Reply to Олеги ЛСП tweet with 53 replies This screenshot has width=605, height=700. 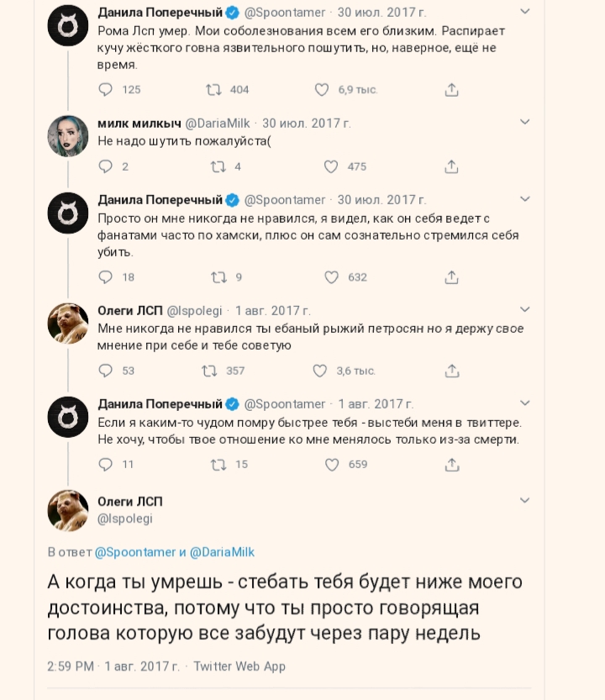click(x=106, y=371)
